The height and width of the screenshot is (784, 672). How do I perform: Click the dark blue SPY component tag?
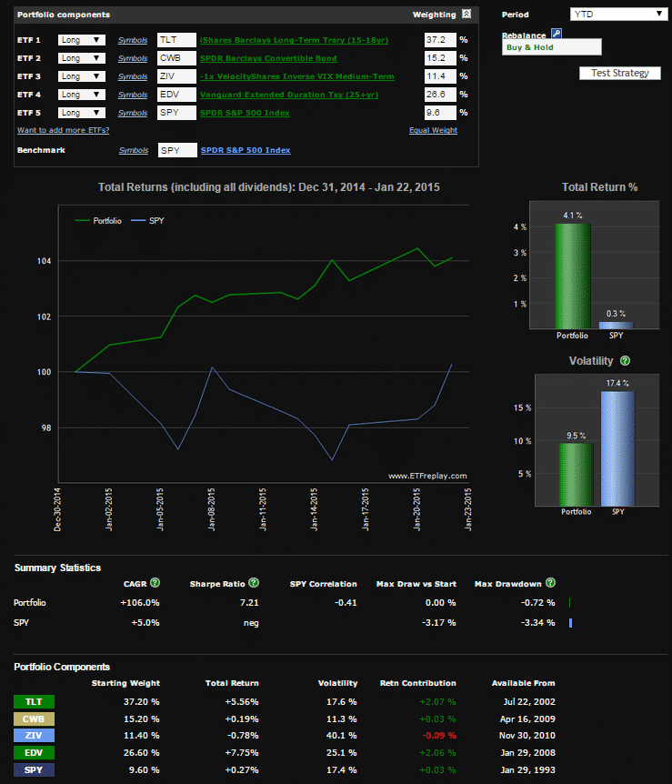[34, 769]
